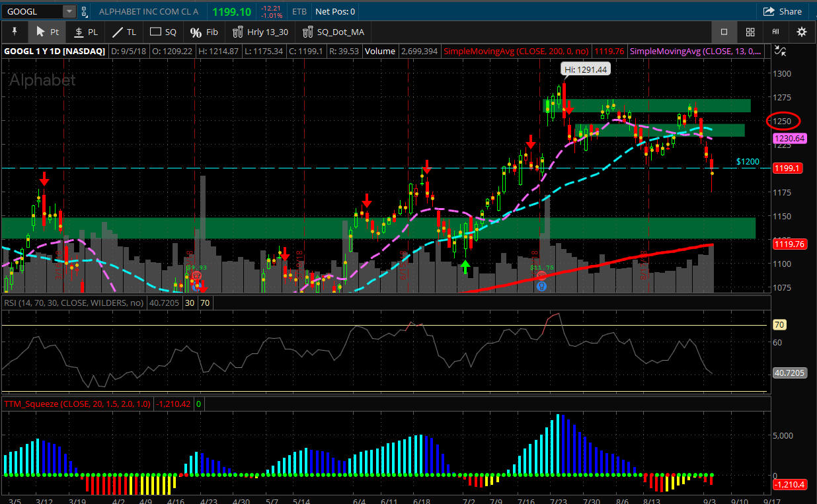Open chart settings gear
Image resolution: width=817 pixels, height=504 pixels.
pos(801,32)
